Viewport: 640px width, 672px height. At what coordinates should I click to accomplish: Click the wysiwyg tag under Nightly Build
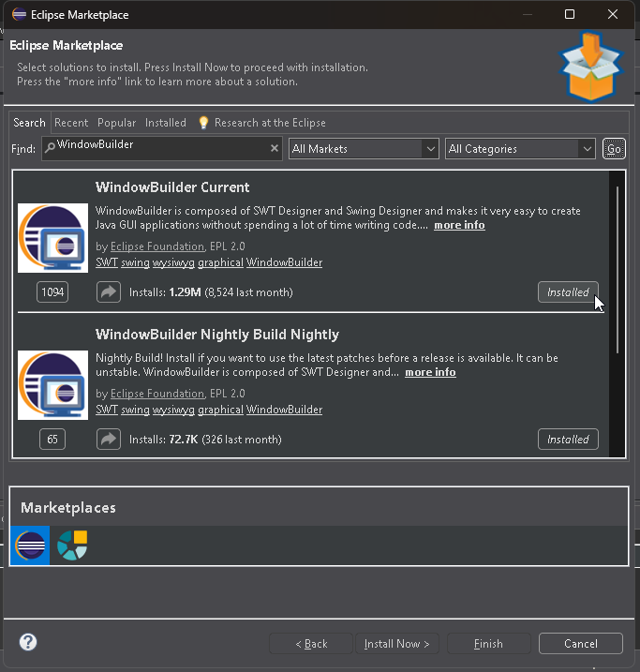pos(173,410)
